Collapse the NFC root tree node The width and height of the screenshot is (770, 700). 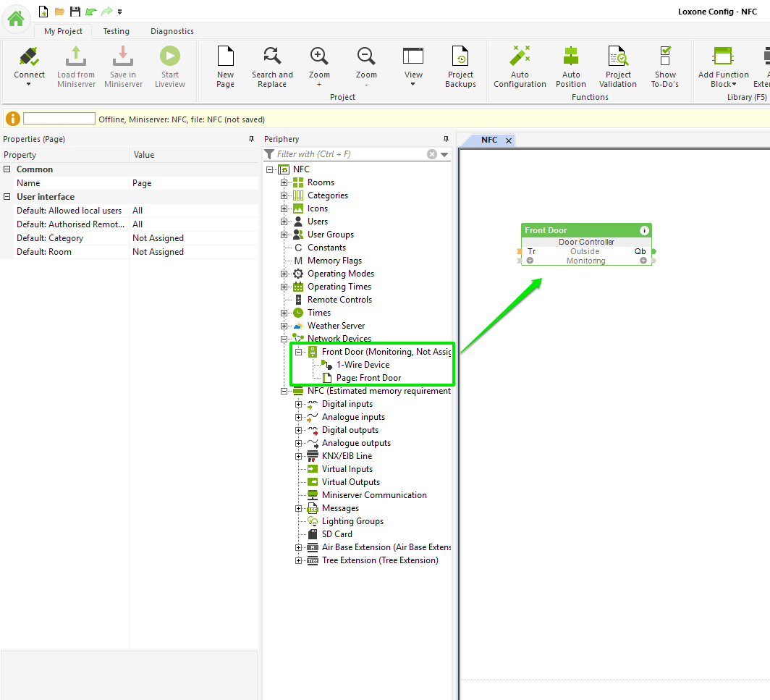click(270, 169)
